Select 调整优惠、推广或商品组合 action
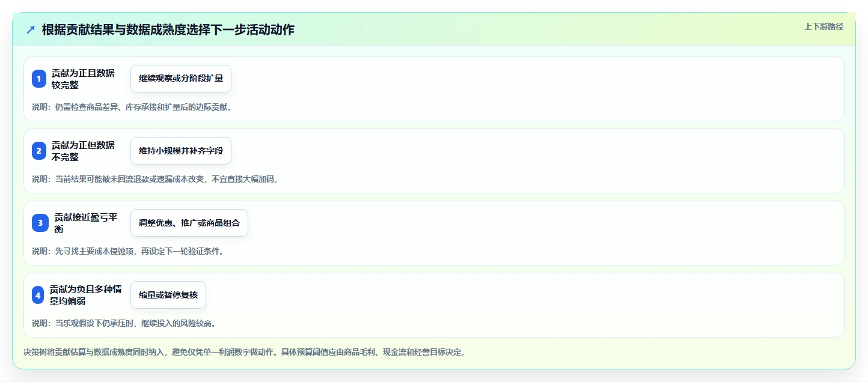The image size is (868, 382). [x=189, y=223]
